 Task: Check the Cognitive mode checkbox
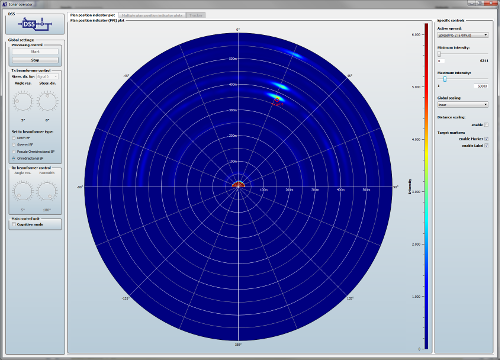(14, 224)
